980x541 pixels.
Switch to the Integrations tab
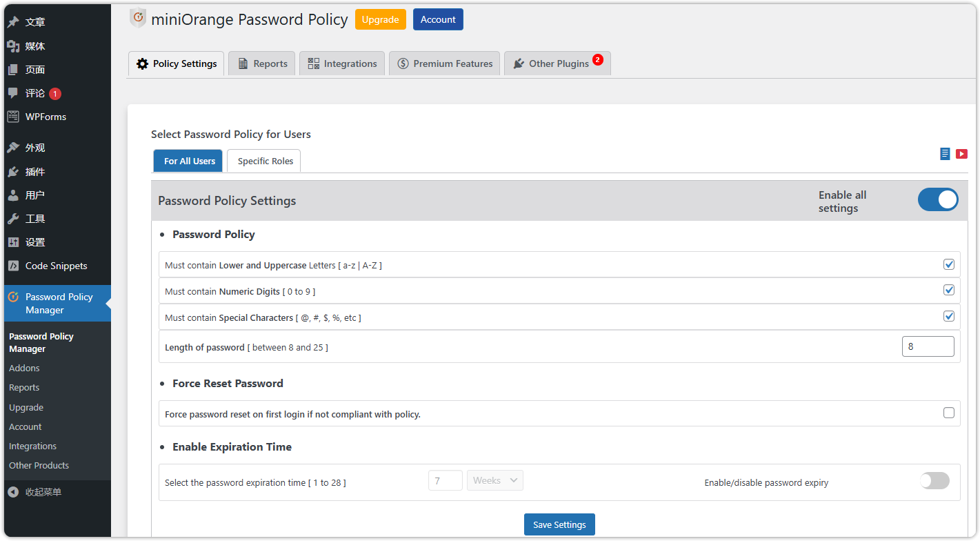[342, 63]
